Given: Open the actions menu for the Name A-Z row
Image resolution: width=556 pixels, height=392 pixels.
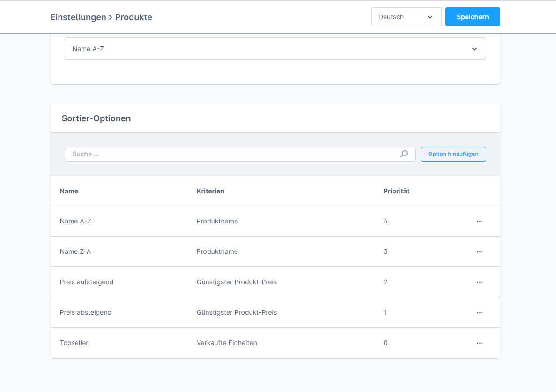Looking at the screenshot, I should [479, 222].
